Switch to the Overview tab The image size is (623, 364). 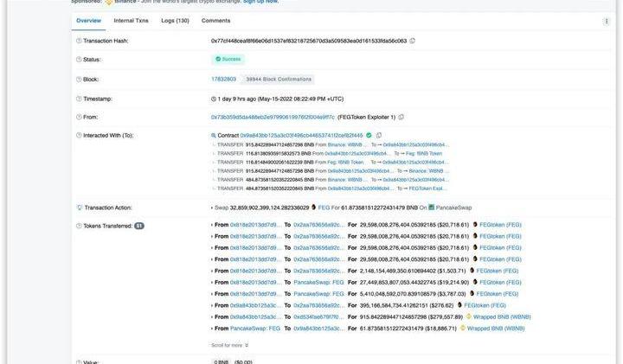(x=88, y=21)
